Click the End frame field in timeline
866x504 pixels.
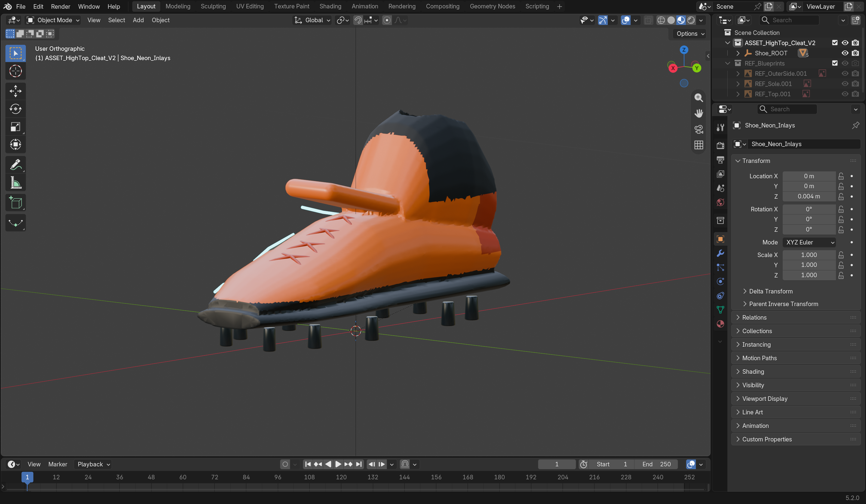(x=656, y=465)
